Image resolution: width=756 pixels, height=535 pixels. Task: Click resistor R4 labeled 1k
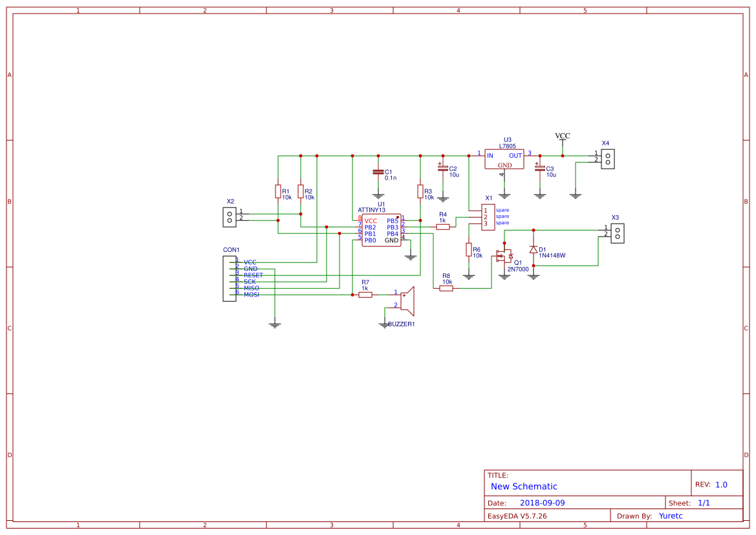pyautogui.click(x=443, y=226)
